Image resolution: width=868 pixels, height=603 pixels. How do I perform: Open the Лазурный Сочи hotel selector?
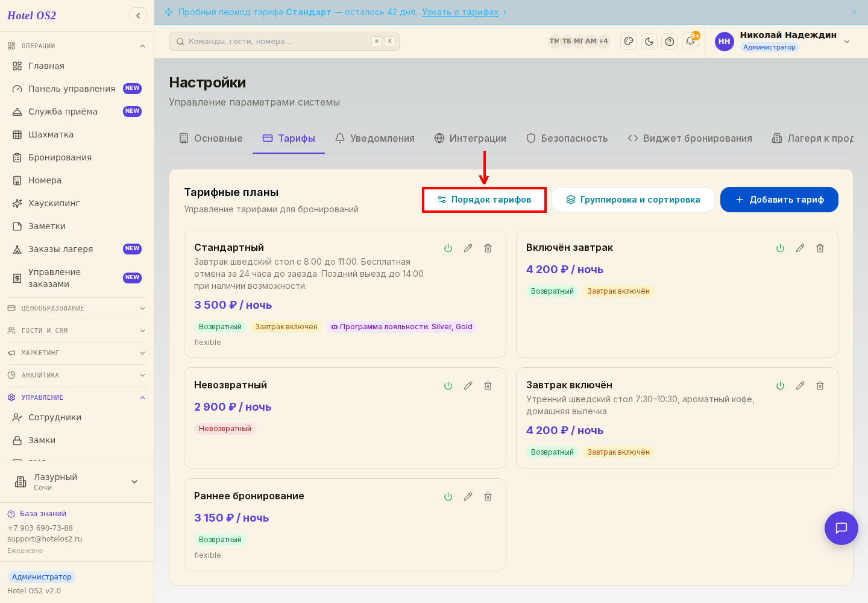[77, 482]
